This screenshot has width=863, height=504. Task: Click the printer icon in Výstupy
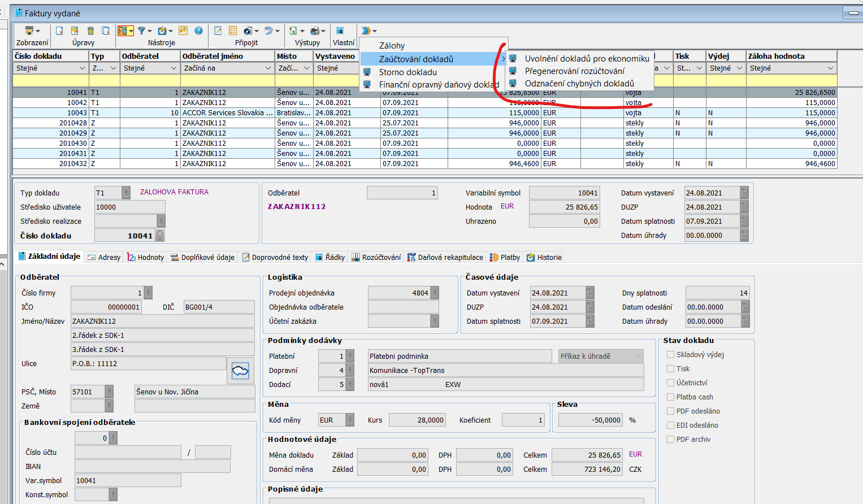pos(315,31)
